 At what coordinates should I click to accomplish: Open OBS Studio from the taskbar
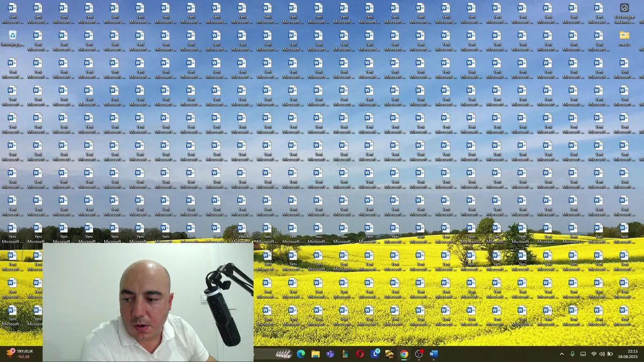click(419, 354)
